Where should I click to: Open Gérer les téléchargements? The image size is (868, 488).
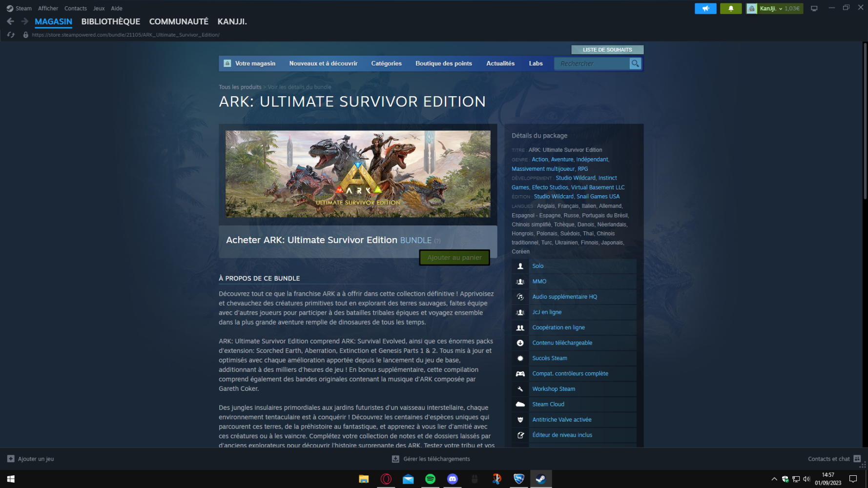pos(431,459)
